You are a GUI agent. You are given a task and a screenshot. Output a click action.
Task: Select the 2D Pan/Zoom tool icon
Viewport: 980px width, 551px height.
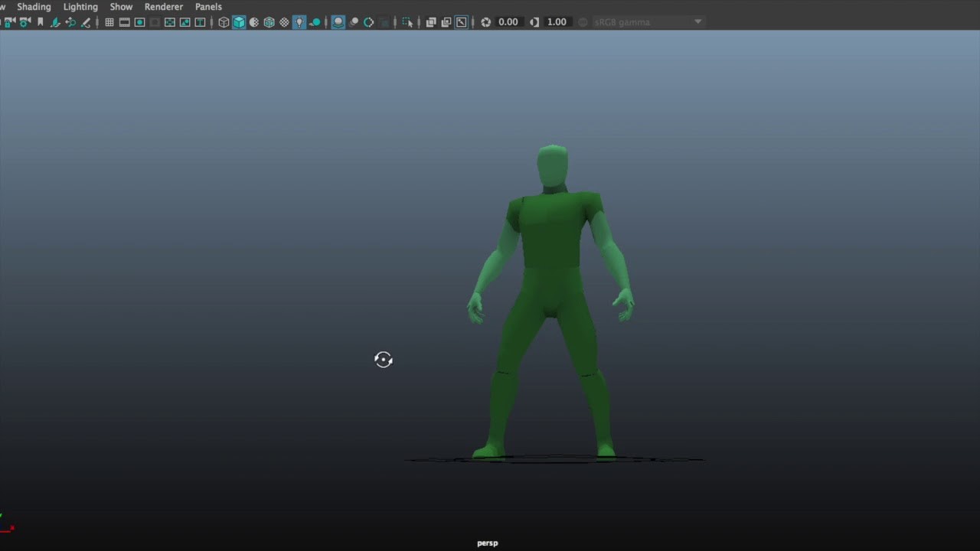point(70,21)
